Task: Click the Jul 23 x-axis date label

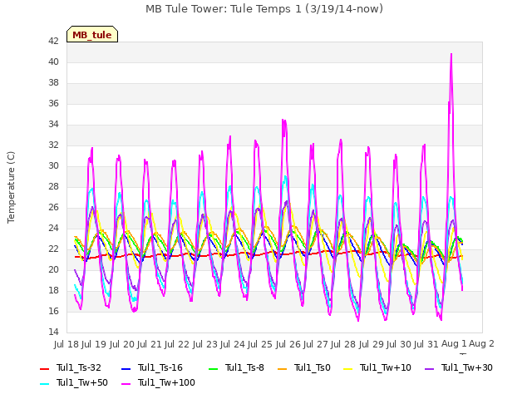Action: pyautogui.click(x=204, y=344)
